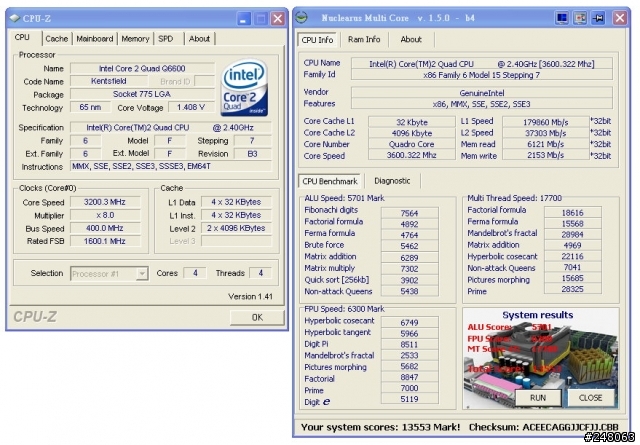Click the Package field showing Socket 775 LGA
640x445 pixels.
pyautogui.click(x=142, y=94)
